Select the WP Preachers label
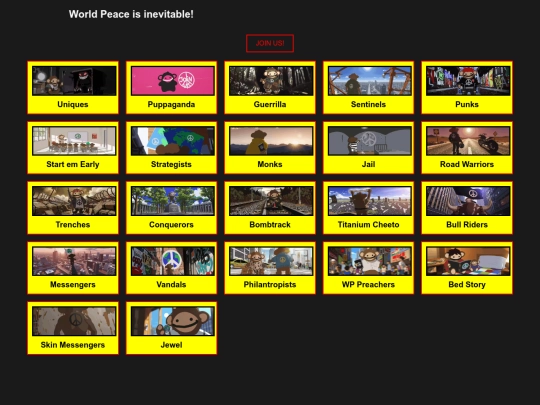This screenshot has width=540, height=405. point(368,284)
